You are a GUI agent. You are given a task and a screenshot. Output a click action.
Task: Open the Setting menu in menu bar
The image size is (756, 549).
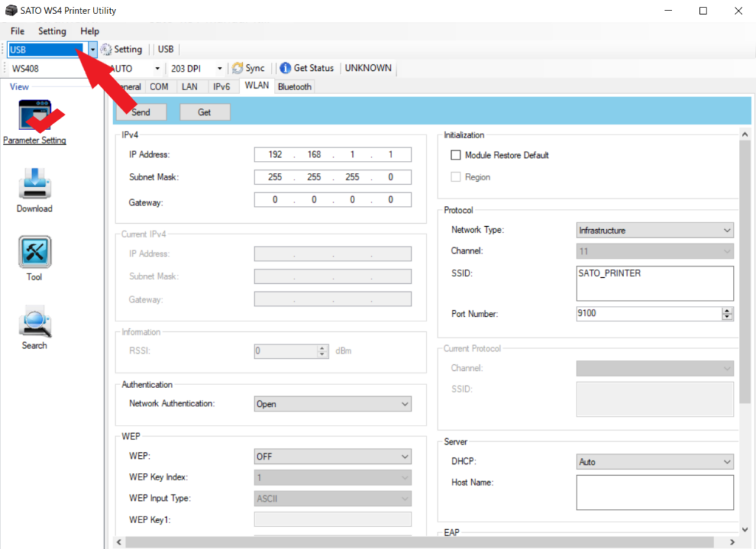click(52, 31)
